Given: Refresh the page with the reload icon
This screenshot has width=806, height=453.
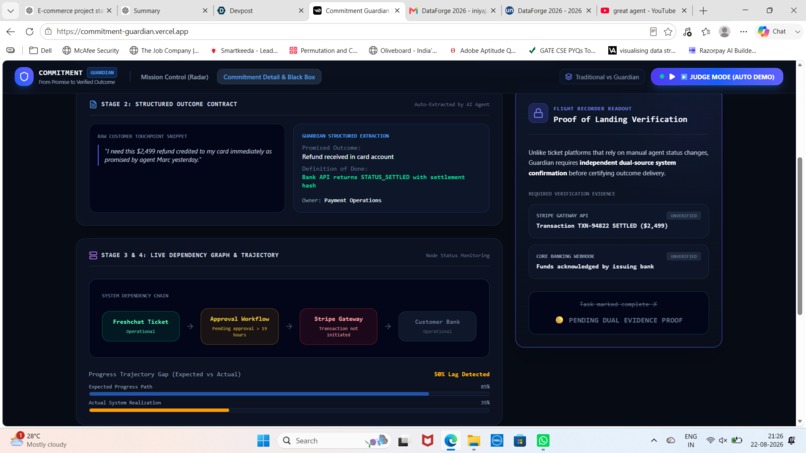Looking at the screenshot, I should click(29, 31).
